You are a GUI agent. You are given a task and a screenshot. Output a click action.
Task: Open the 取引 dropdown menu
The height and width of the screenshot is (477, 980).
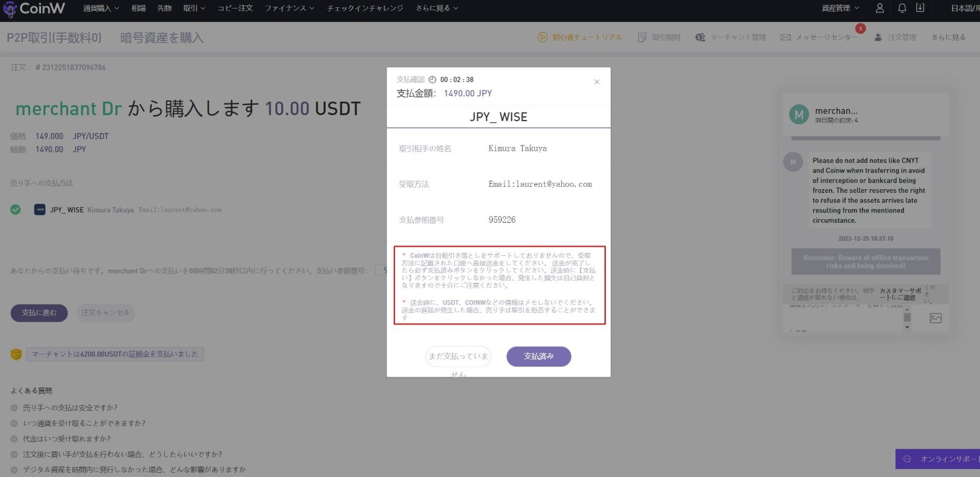click(x=194, y=8)
